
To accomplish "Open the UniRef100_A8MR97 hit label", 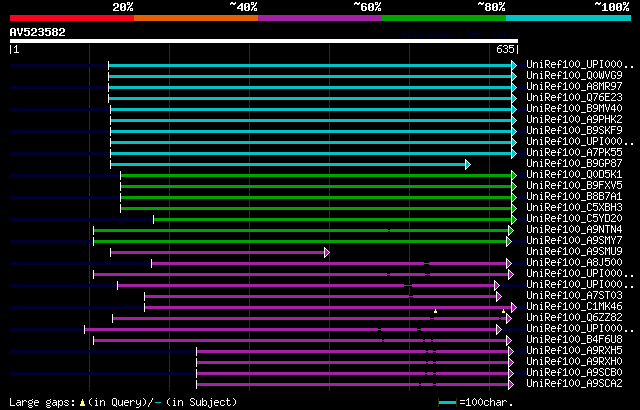I will [574, 86].
